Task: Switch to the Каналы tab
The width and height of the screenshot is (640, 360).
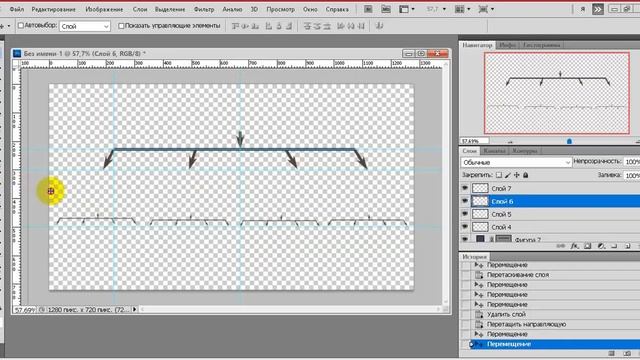Action: point(494,151)
